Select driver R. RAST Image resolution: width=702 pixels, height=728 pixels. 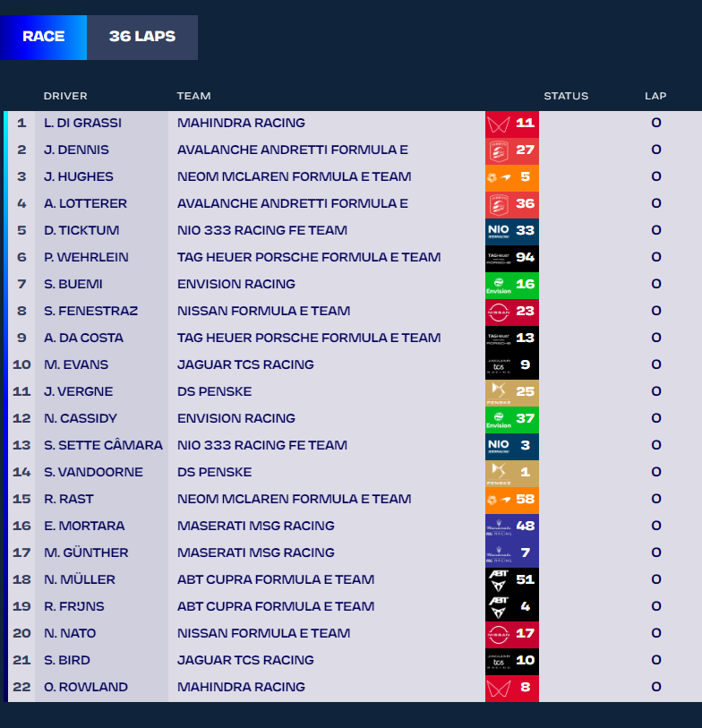[69, 500]
